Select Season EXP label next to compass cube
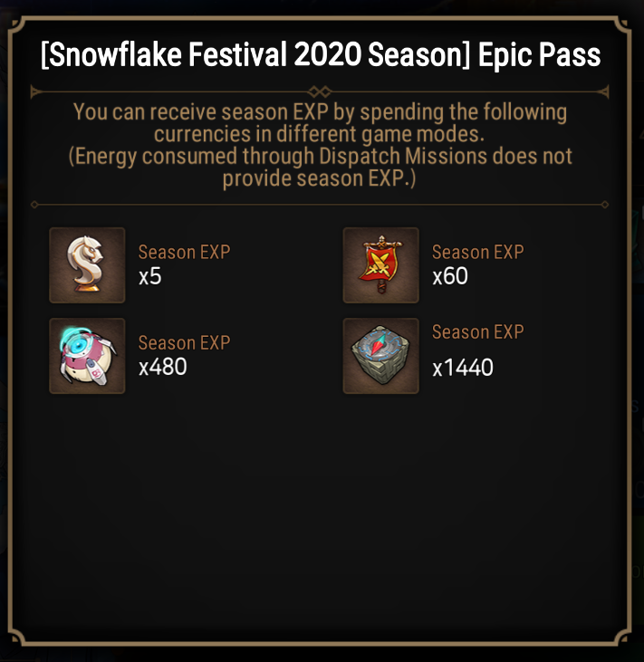 pos(478,331)
